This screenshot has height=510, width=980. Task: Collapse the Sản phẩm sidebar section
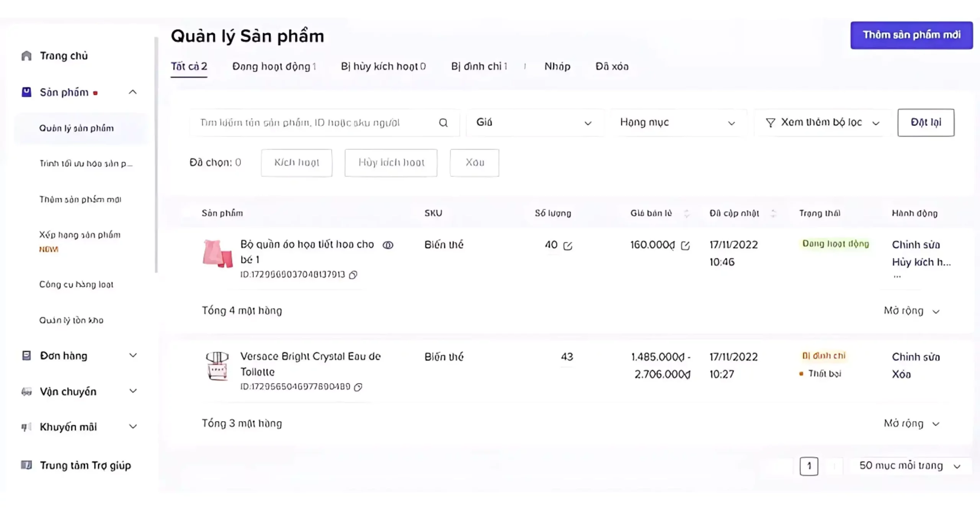(x=132, y=92)
